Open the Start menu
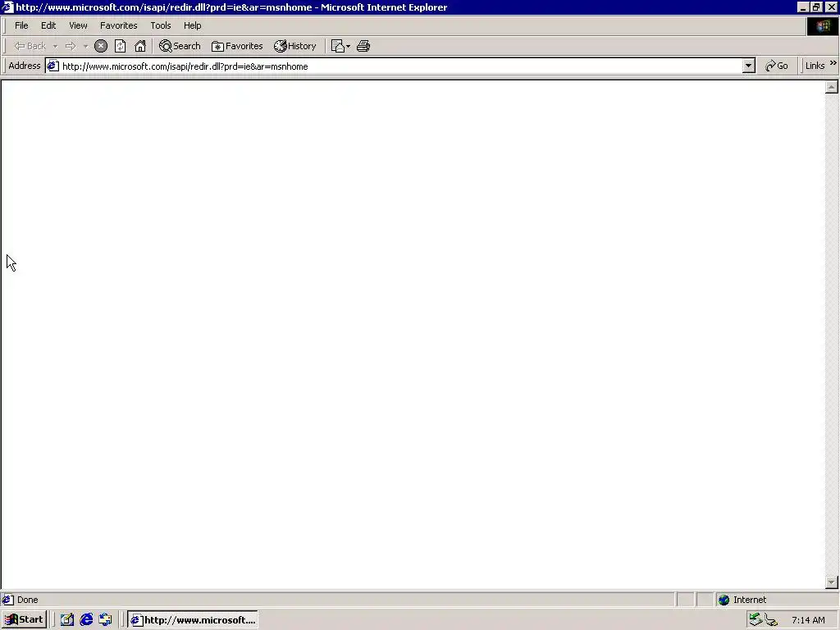 [x=24, y=620]
